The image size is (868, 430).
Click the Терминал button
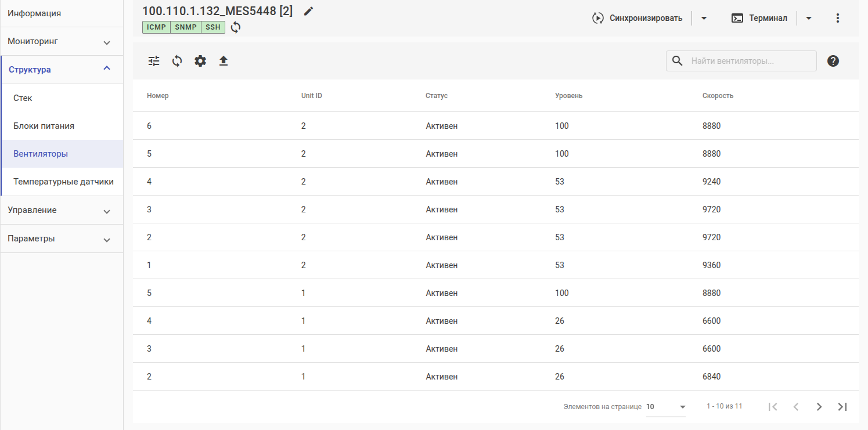(x=760, y=18)
